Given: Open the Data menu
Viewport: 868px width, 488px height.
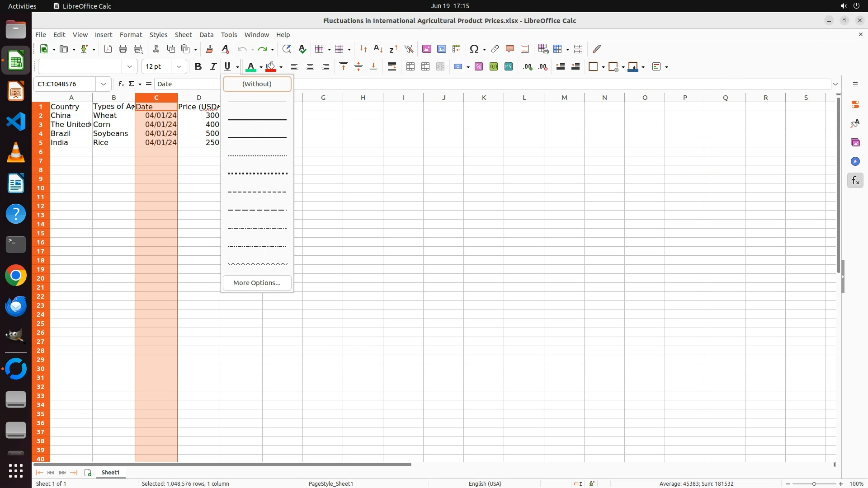Looking at the screenshot, I should [206, 35].
